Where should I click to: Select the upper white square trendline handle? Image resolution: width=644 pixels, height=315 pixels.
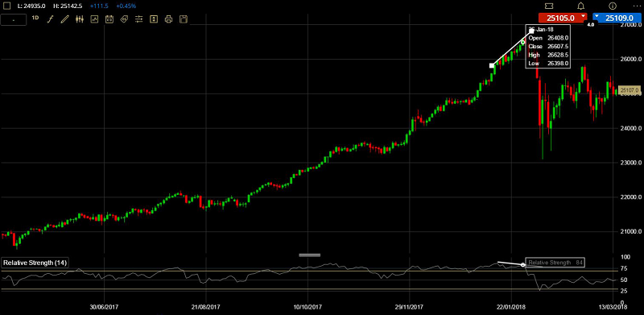[x=531, y=31]
